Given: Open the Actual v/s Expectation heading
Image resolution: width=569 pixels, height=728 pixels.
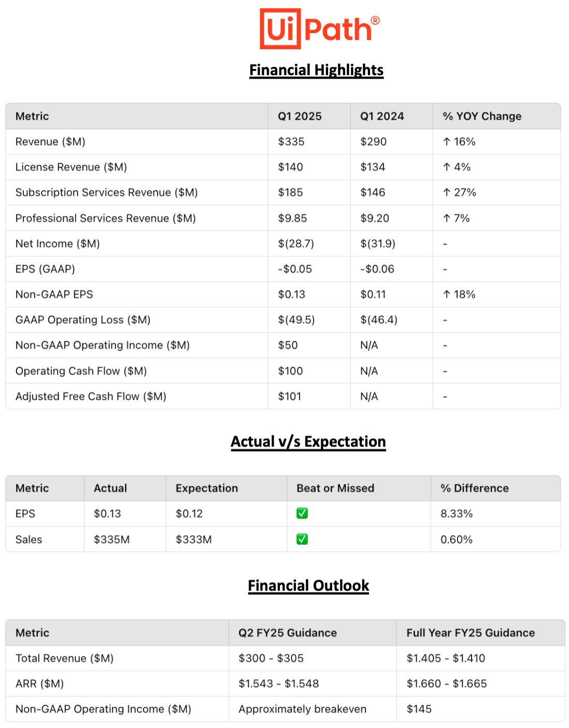Looking at the screenshot, I should pos(308,442).
